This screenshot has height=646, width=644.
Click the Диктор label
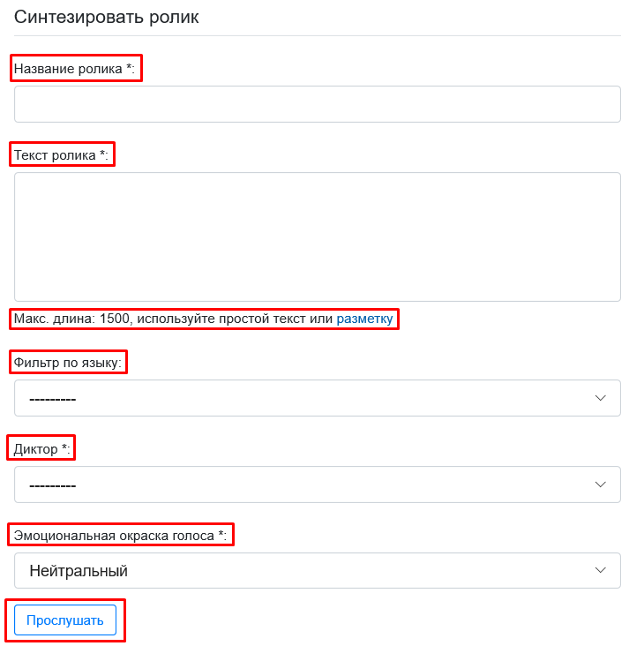click(41, 448)
